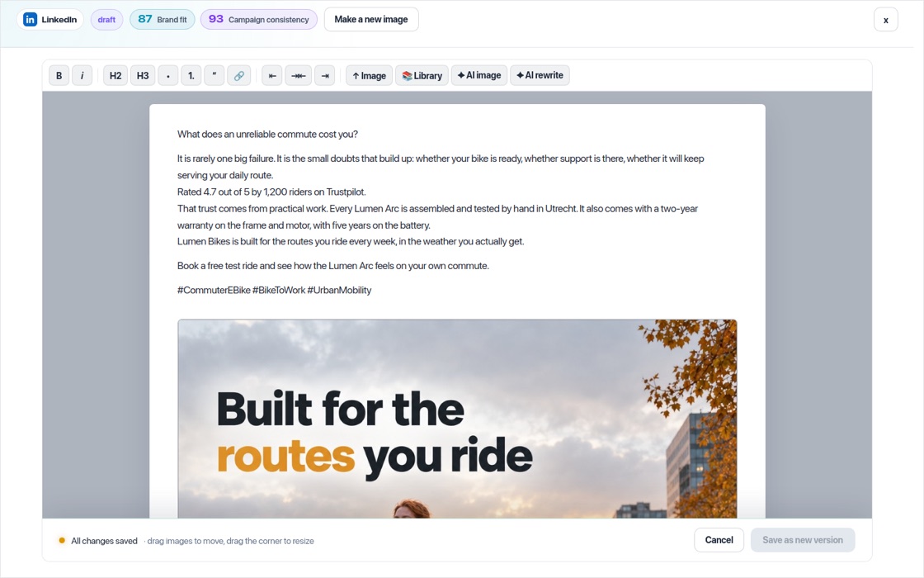
Task: Open the 87 Brand fit score
Action: (x=162, y=20)
